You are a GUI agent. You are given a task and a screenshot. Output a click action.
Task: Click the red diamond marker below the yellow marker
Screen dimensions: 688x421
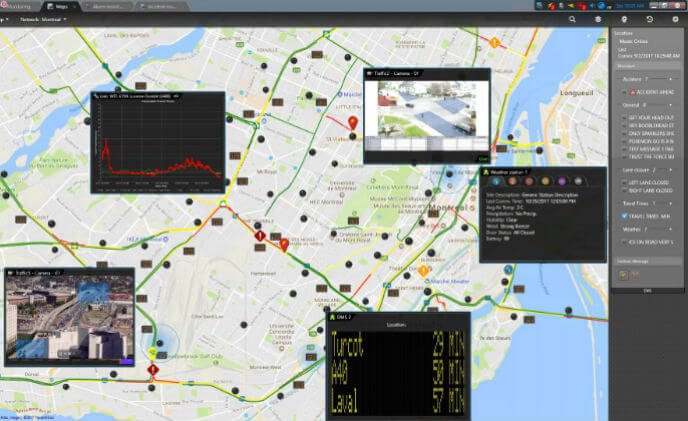pos(153,370)
